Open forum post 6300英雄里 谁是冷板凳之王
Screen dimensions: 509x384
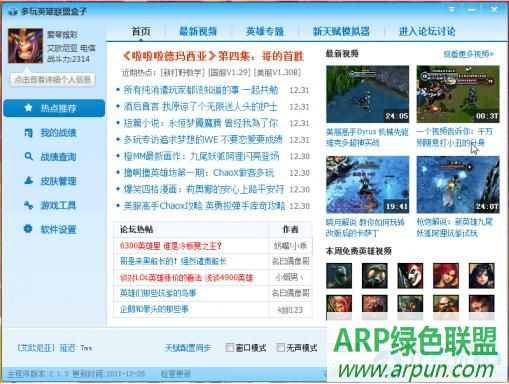click(x=171, y=246)
